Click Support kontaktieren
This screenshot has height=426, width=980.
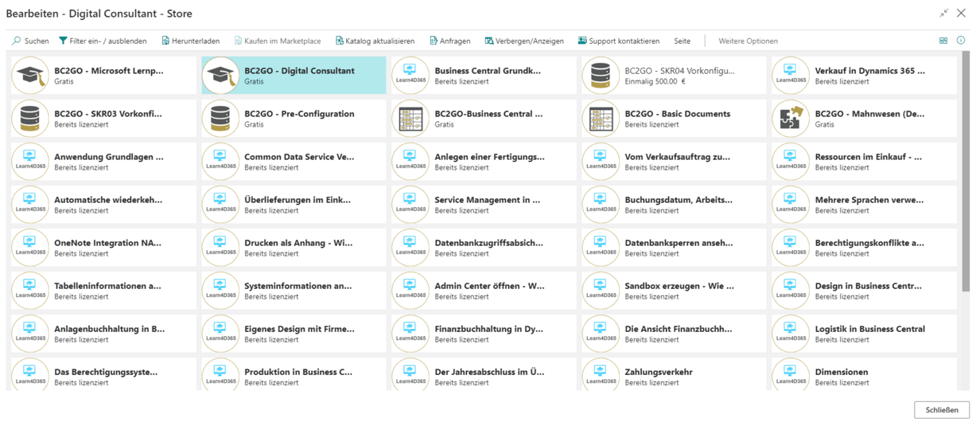coord(619,41)
